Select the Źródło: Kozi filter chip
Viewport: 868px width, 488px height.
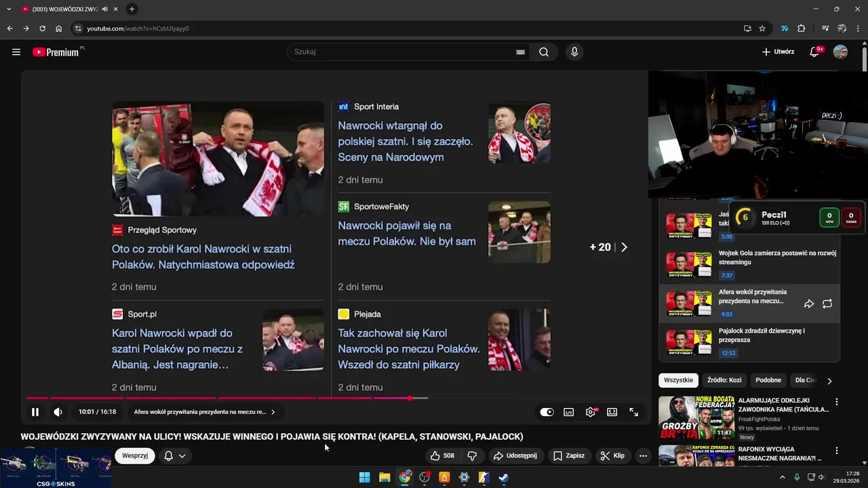pyautogui.click(x=724, y=380)
